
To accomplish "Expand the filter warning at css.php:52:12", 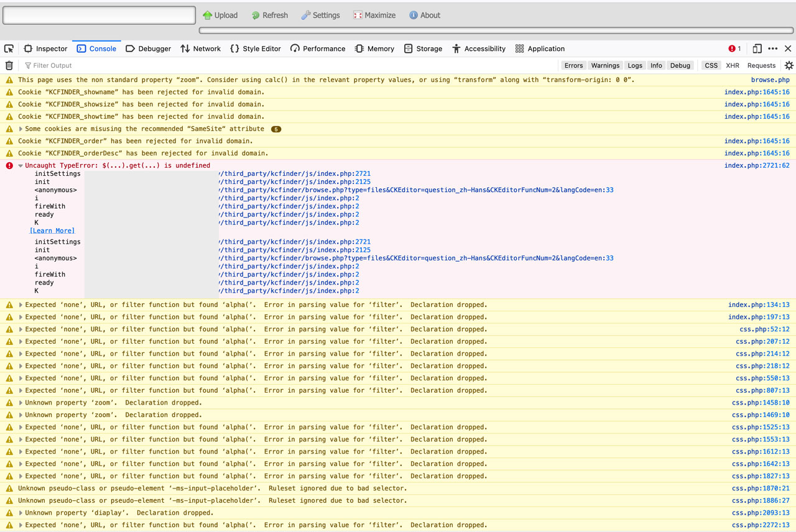I will (x=21, y=329).
